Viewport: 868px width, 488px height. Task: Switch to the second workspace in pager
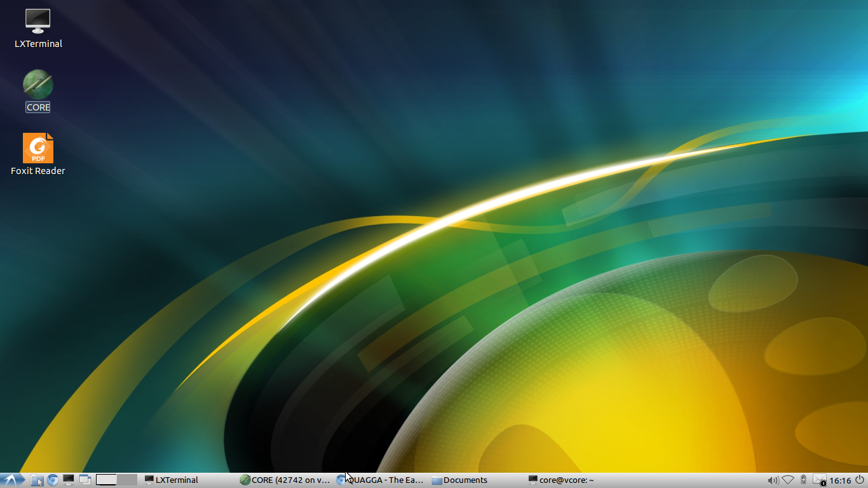pos(127,480)
